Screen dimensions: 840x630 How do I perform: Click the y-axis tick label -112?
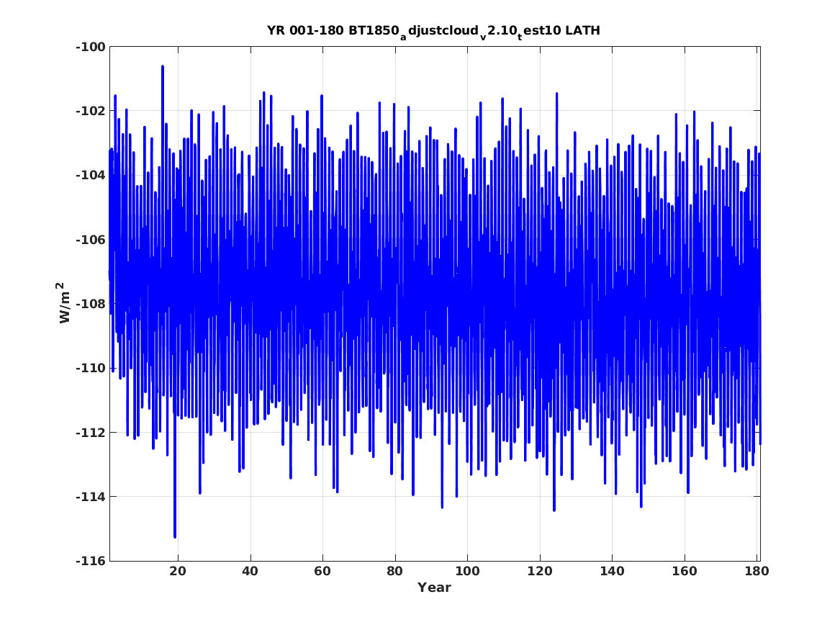[x=91, y=432]
